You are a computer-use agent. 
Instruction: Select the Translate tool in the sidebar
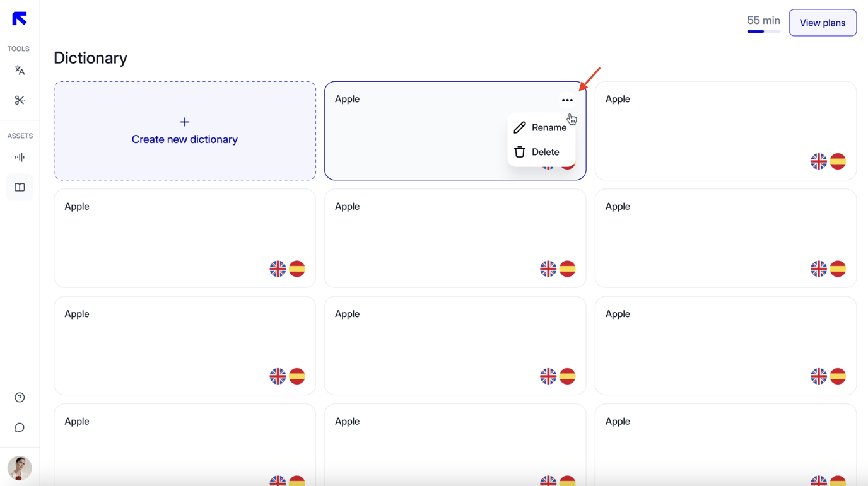[20, 70]
